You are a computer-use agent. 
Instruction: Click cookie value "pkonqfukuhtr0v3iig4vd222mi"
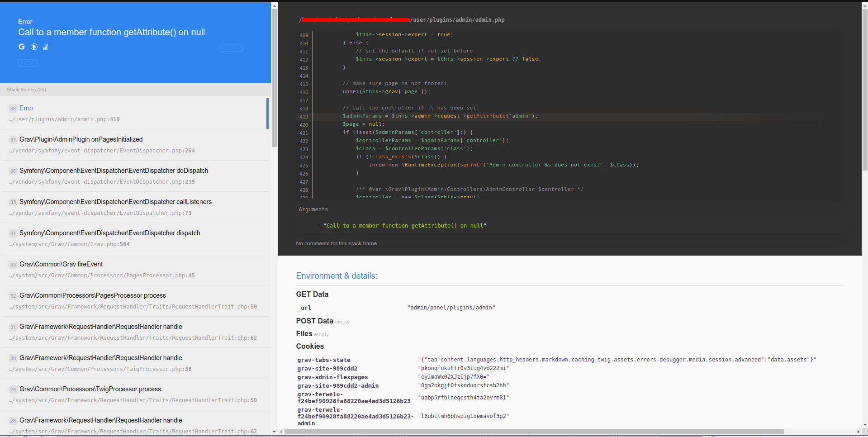tap(464, 368)
